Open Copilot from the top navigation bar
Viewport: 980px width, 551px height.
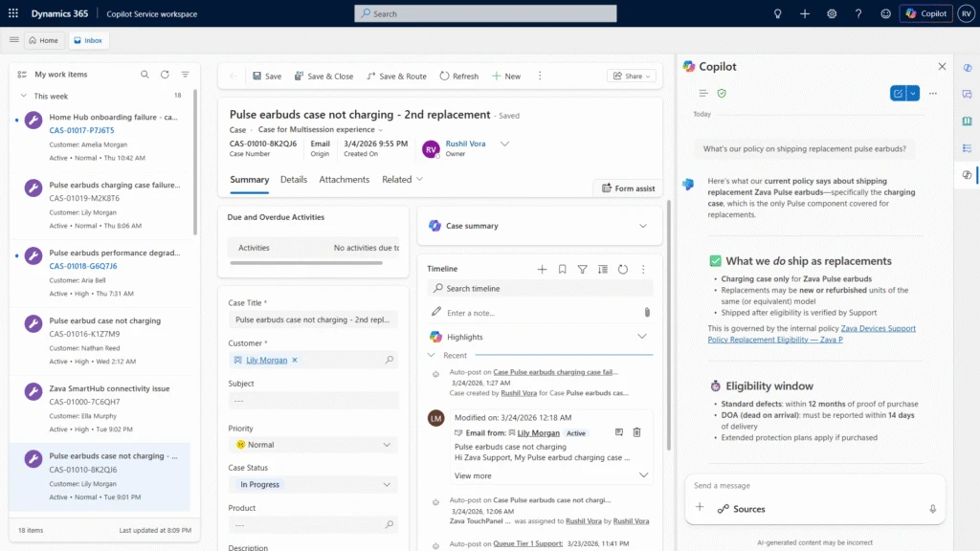pyautogui.click(x=924, y=13)
